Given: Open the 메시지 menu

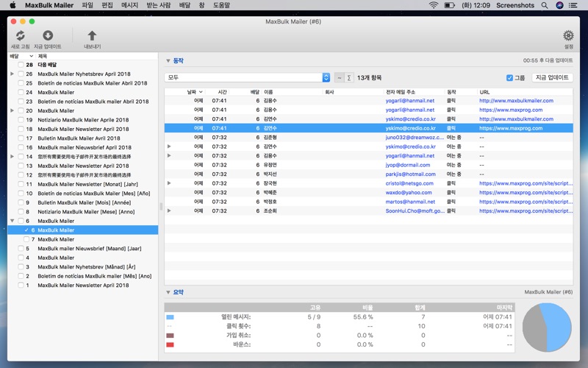Looking at the screenshot, I should point(130,5).
